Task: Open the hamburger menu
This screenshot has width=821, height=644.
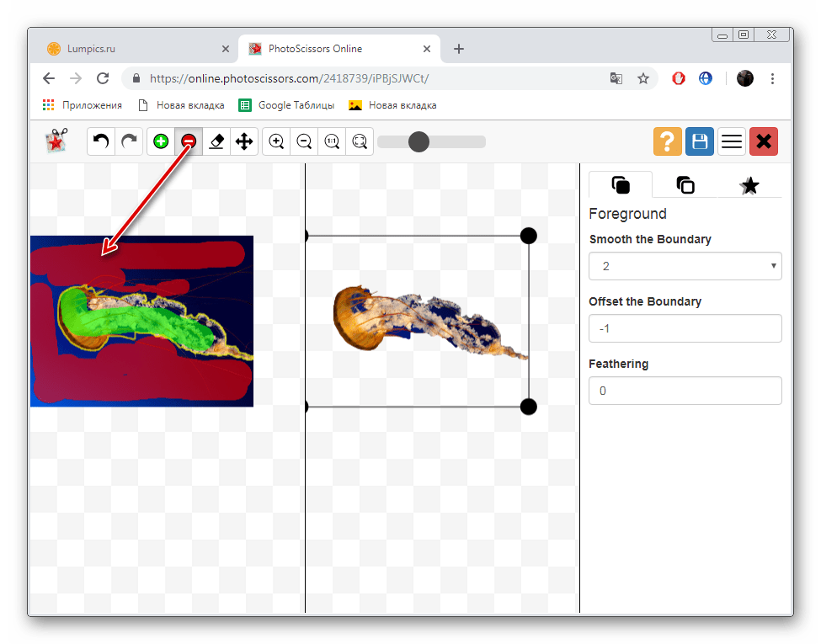Action: [732, 141]
